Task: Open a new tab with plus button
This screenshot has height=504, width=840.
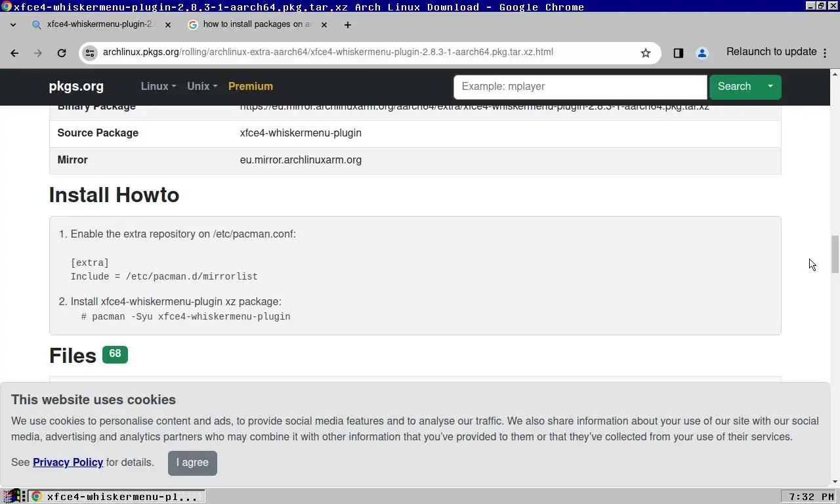Action: coord(347,25)
